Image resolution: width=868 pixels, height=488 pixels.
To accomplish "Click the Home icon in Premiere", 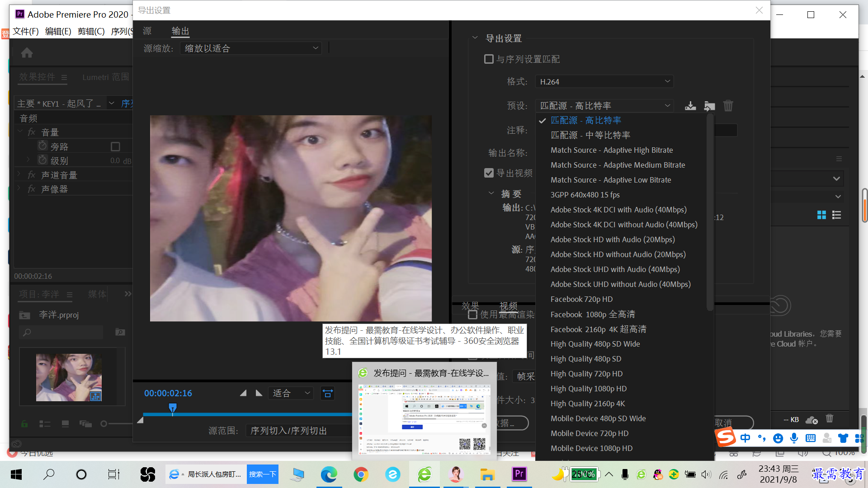I will click(27, 53).
